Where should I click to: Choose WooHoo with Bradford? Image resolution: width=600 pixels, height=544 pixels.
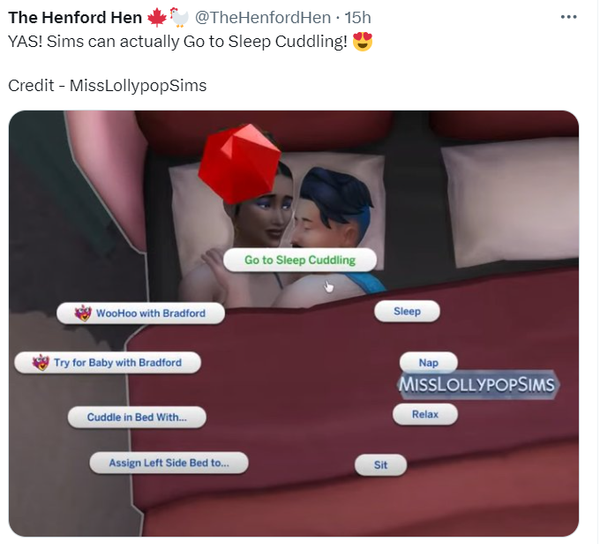(141, 313)
